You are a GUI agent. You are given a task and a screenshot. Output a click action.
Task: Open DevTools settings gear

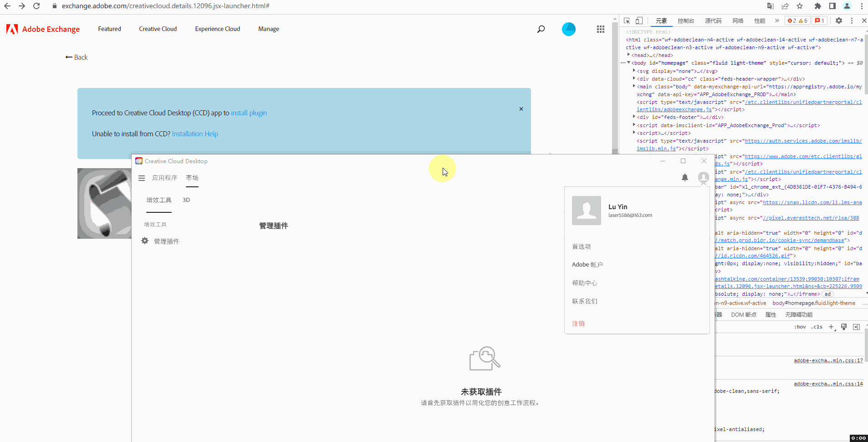839,21
